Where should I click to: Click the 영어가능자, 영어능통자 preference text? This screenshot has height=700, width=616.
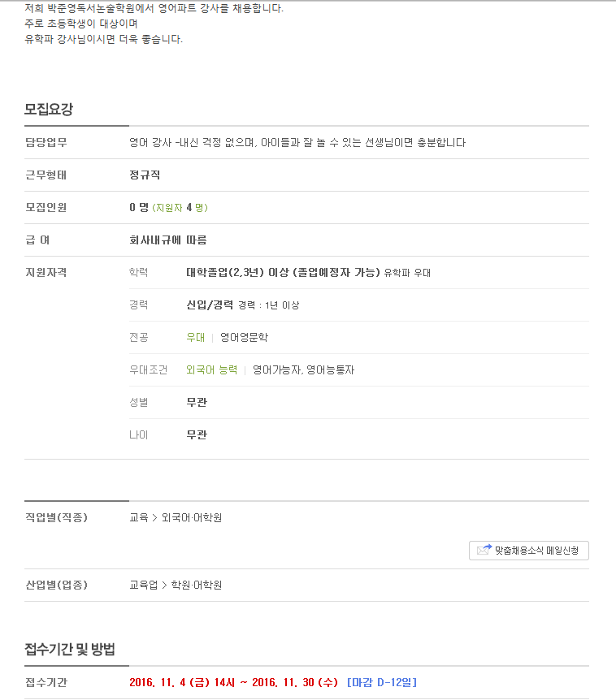coord(303,370)
